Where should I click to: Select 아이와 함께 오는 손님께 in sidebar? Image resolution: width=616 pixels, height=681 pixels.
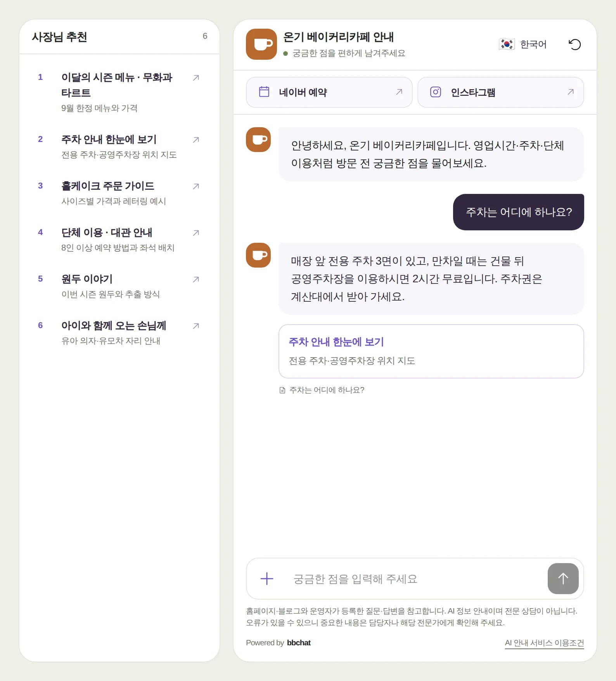(x=114, y=325)
